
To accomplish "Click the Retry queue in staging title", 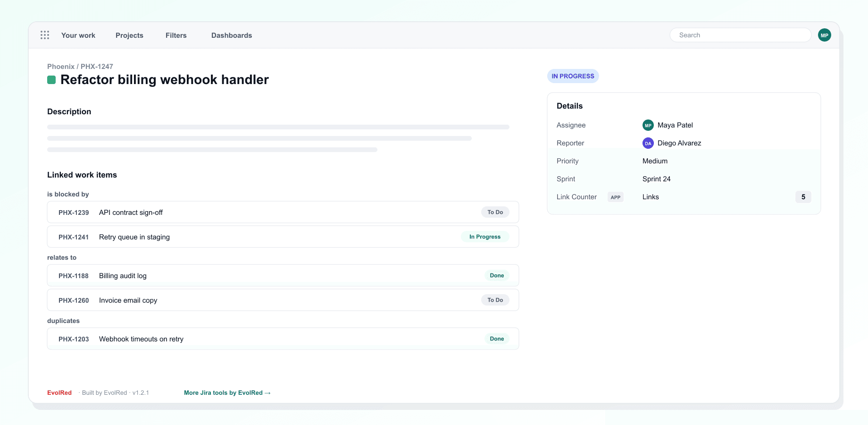I will (x=134, y=237).
